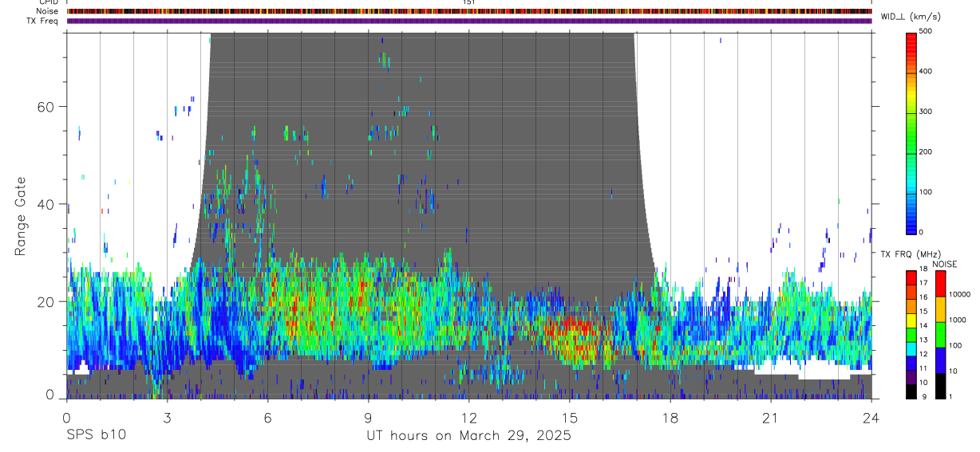Click the 'TX FRQ (MHz)' legend title
Screen dimensions: 980x452
[x=907, y=254]
